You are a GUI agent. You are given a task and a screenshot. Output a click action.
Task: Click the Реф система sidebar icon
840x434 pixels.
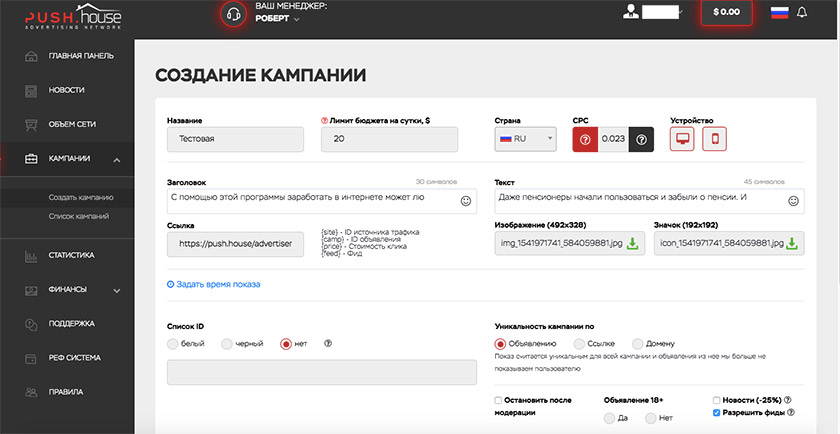click(x=31, y=358)
